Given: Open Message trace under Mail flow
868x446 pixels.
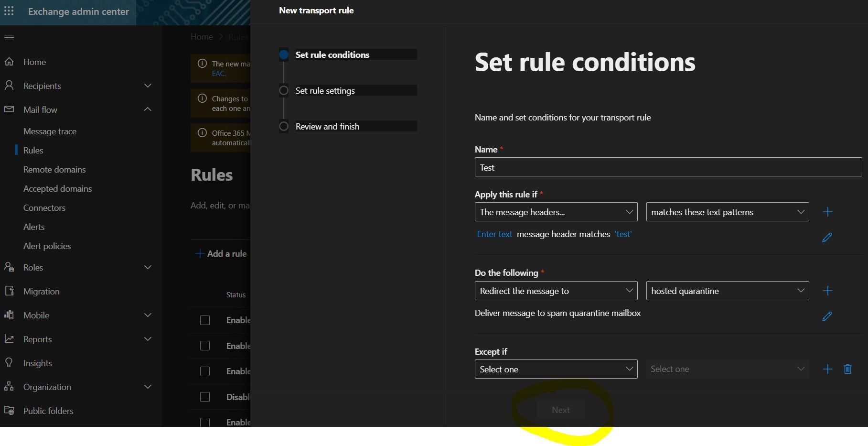Looking at the screenshot, I should tap(50, 131).
